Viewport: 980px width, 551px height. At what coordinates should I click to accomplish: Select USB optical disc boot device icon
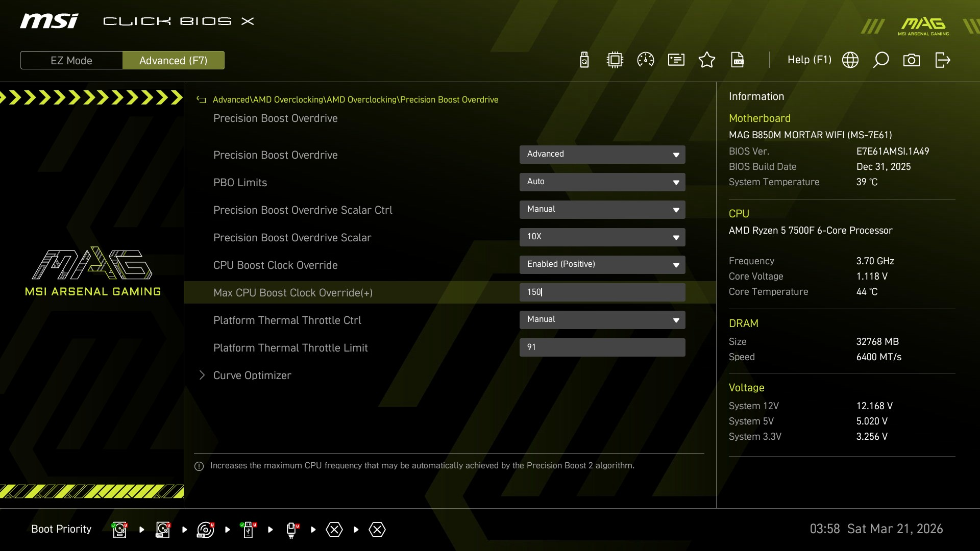[x=206, y=530]
